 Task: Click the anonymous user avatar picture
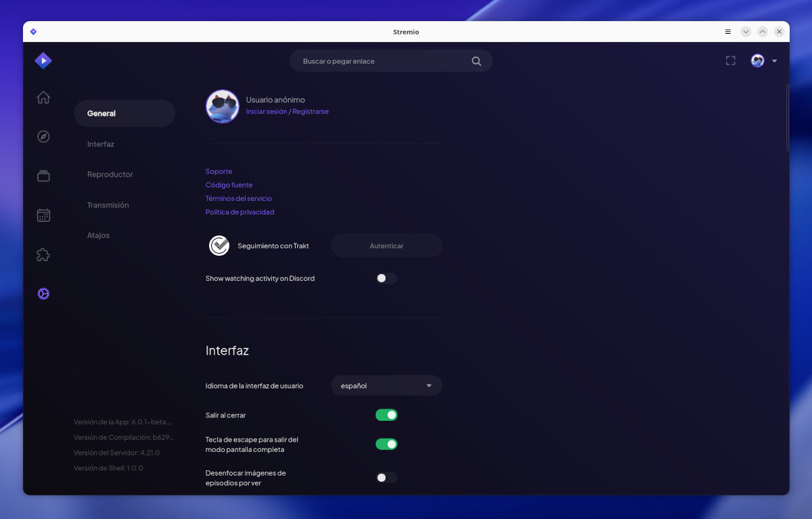point(223,106)
